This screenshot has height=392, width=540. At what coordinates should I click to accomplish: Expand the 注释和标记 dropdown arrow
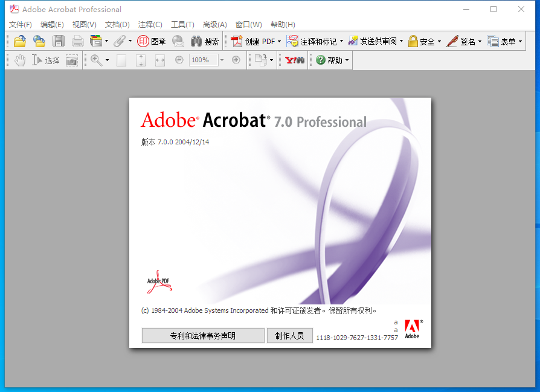(342, 41)
